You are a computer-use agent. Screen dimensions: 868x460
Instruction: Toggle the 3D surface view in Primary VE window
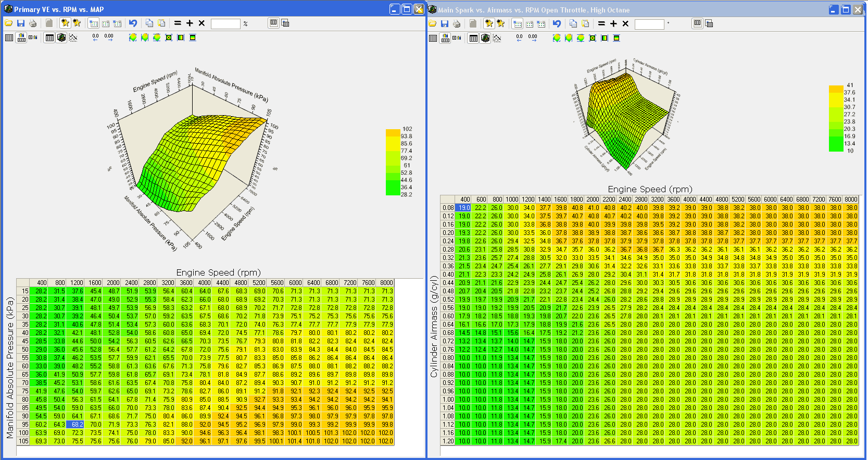pyautogui.click(x=61, y=38)
